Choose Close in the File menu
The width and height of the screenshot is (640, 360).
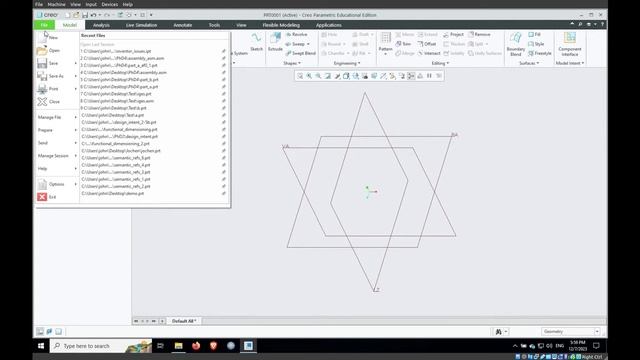[x=57, y=102]
